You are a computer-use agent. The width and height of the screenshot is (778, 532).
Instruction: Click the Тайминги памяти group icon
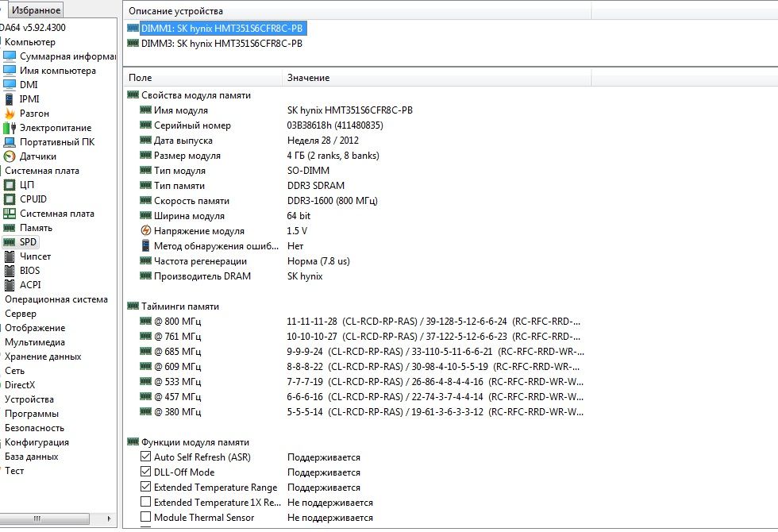133,306
